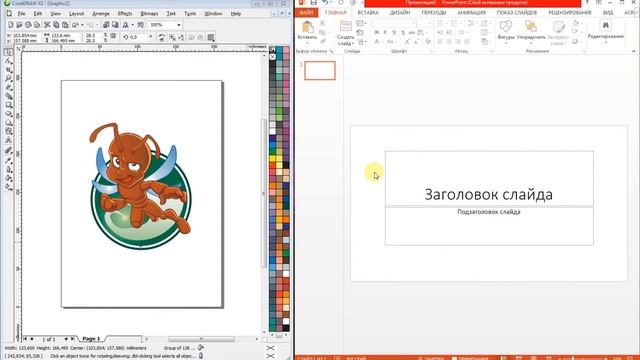
Task: Open the Outline tool flyout in CorelDRAW
Action: (8, 169)
